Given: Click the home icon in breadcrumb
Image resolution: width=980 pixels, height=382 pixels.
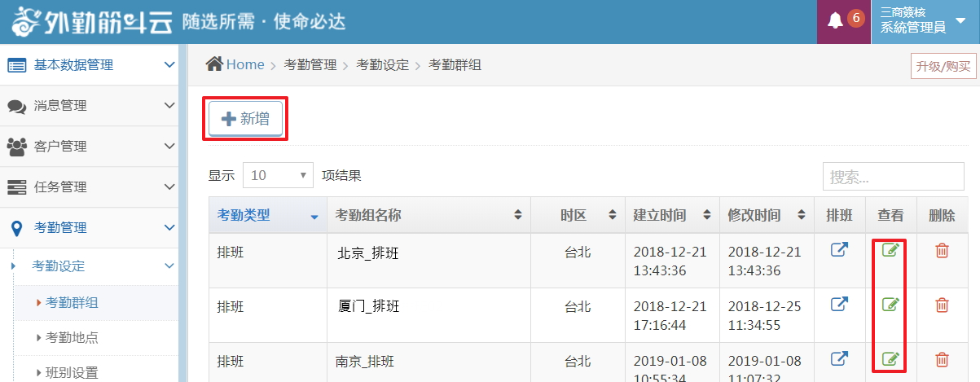Looking at the screenshot, I should click(x=214, y=64).
